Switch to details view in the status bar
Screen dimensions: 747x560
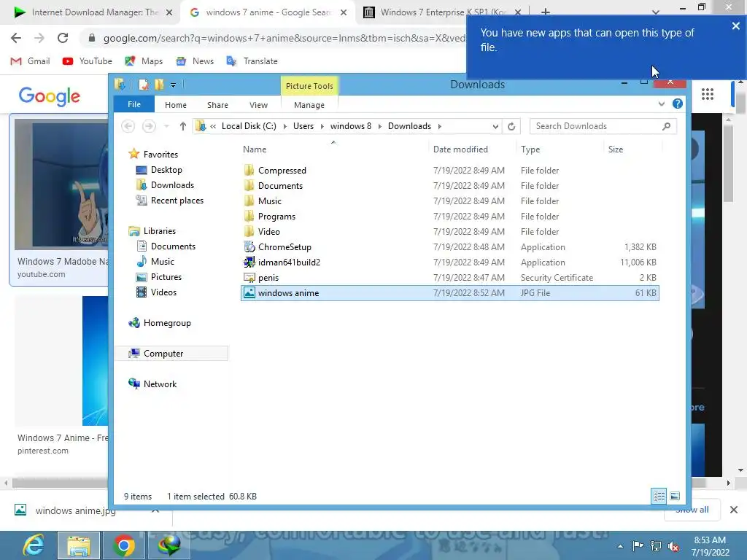(659, 496)
